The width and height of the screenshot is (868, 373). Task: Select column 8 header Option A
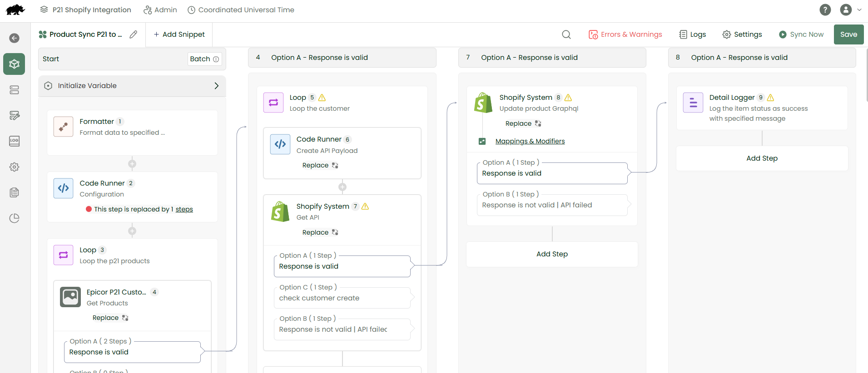[762, 58]
